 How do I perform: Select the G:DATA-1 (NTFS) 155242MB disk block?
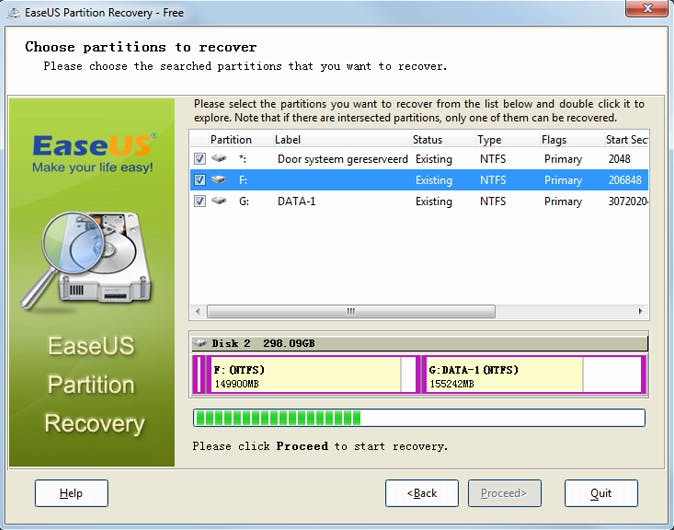[533, 374]
